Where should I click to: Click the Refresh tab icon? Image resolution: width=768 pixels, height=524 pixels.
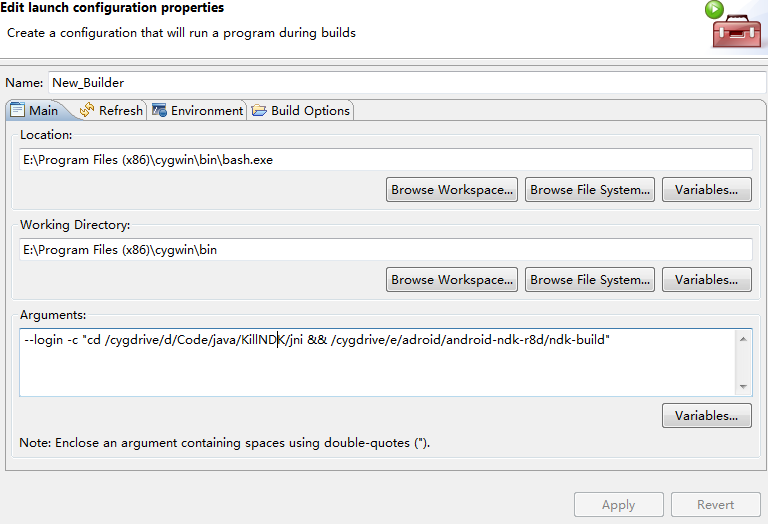87,110
